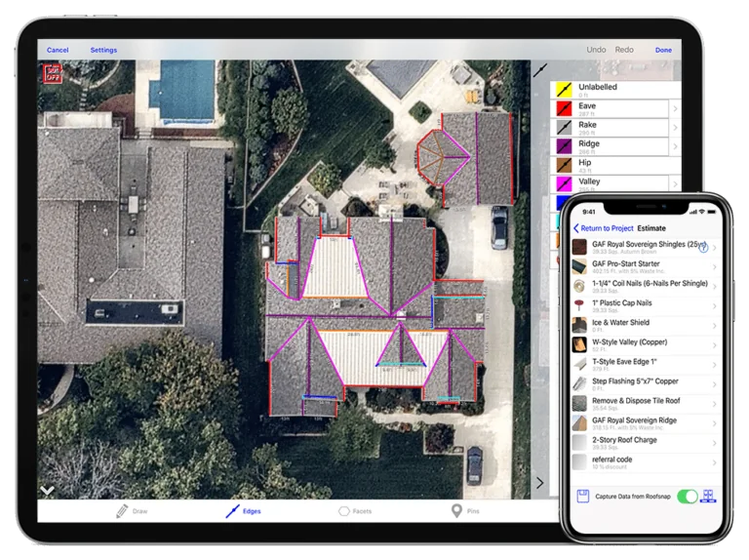
Task: Expand the Valley row chevron
Action: pyautogui.click(x=675, y=184)
